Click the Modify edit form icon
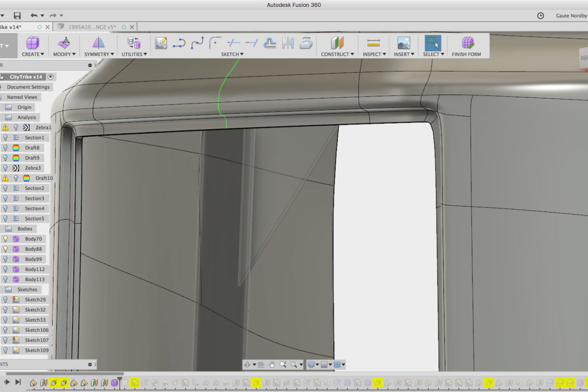588x392 pixels. (63, 43)
